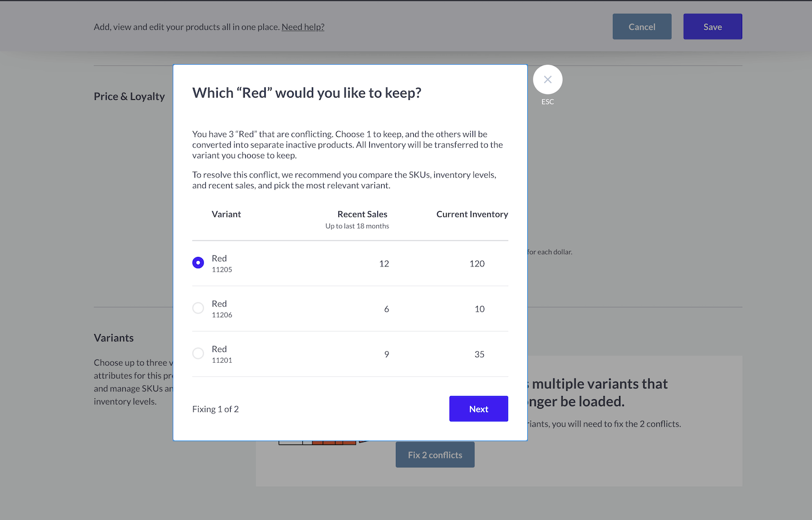
Task: Click the Current Inventory column header
Action: 472,215
